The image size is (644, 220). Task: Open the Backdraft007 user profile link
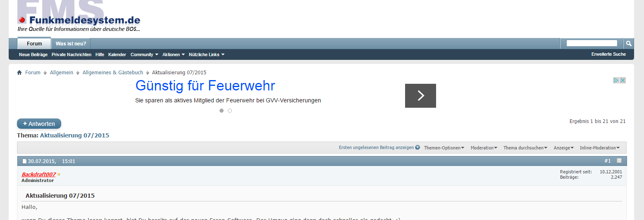[38, 174]
